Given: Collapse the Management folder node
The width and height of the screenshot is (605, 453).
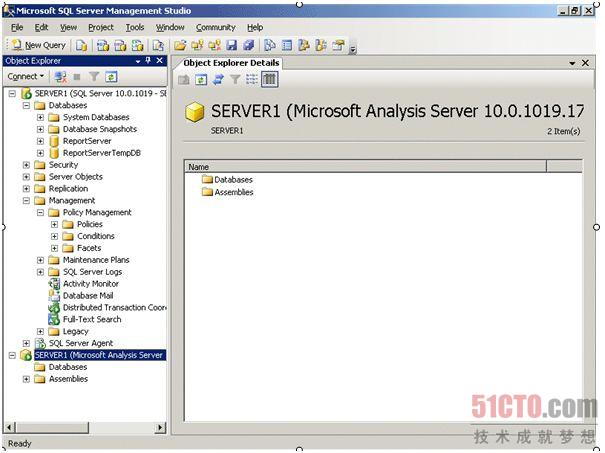Looking at the screenshot, I should click(26, 200).
